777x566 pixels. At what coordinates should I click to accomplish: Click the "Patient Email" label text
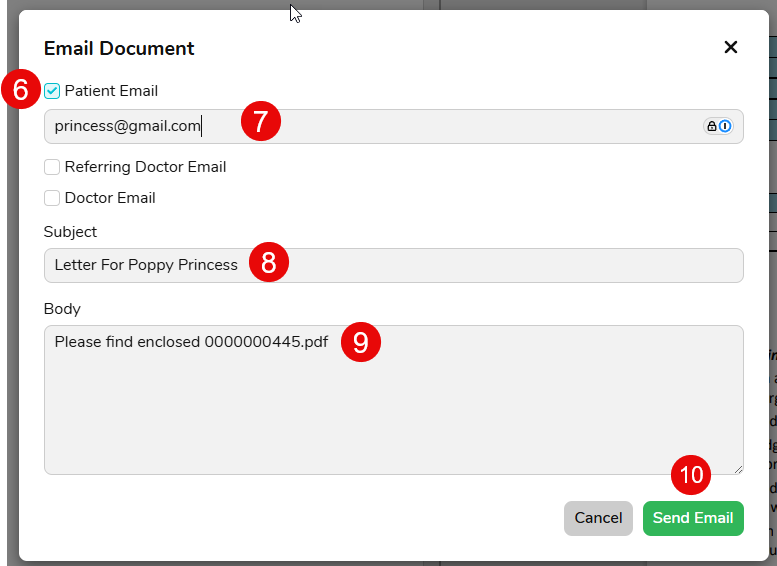pos(111,91)
